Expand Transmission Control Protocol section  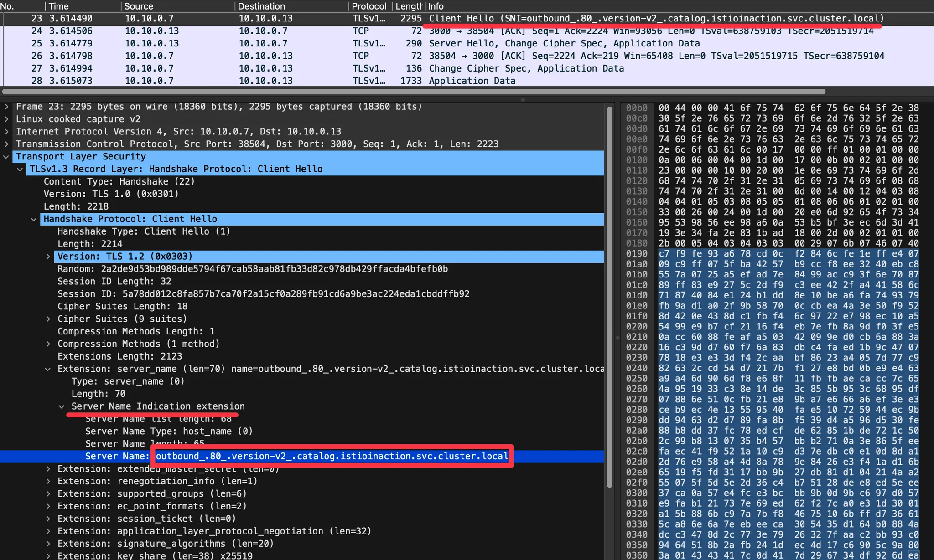pyautogui.click(x=6, y=144)
